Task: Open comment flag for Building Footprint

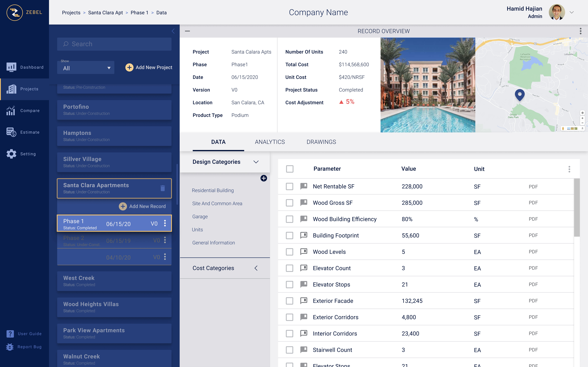Action: tap(304, 235)
